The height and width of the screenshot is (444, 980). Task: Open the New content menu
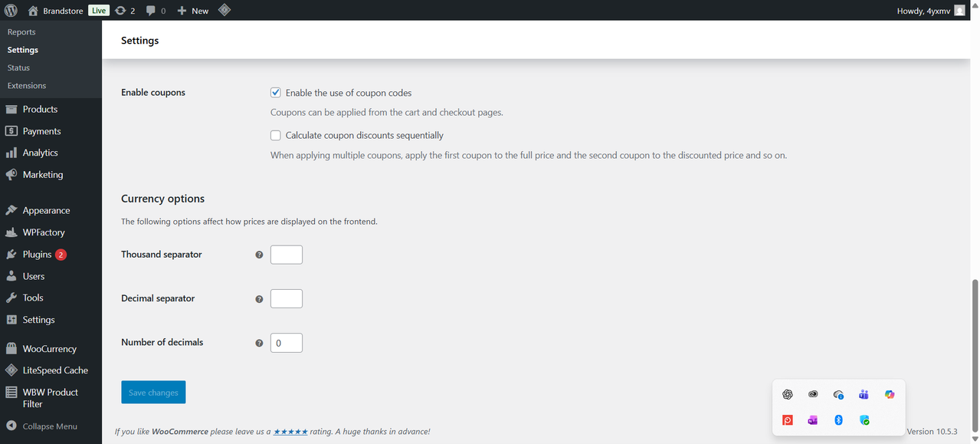click(x=192, y=11)
